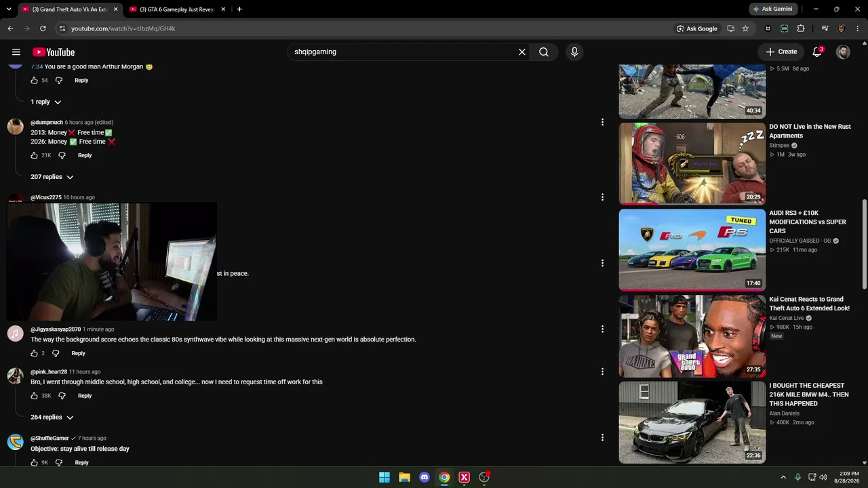
Task: Open action menu for the @pink_heart28 comment
Action: pyautogui.click(x=602, y=371)
